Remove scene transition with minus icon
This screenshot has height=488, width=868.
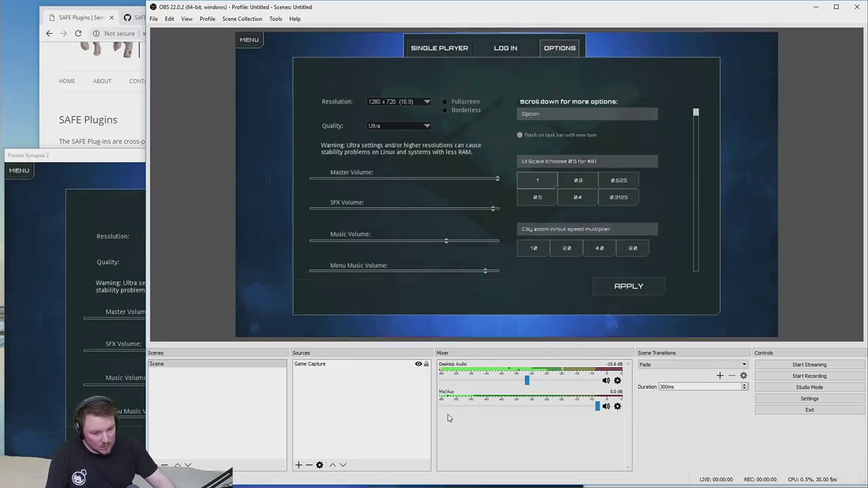pyautogui.click(x=732, y=375)
